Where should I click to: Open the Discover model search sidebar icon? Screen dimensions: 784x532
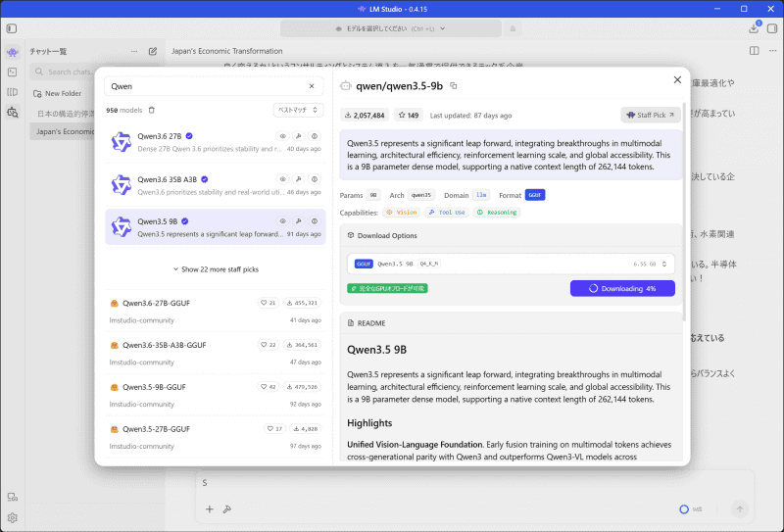tap(13, 112)
